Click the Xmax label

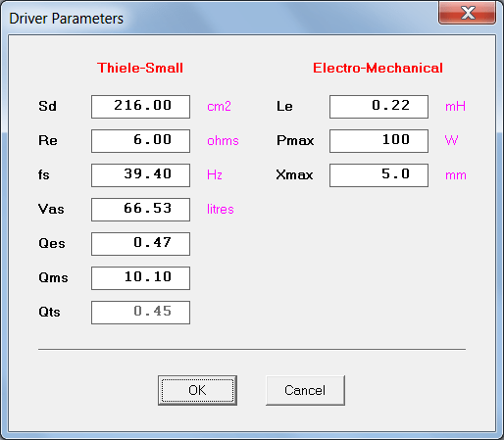pyautogui.click(x=294, y=174)
